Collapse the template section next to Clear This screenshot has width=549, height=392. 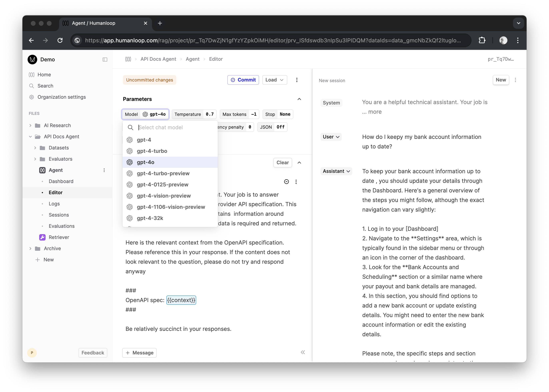click(299, 162)
